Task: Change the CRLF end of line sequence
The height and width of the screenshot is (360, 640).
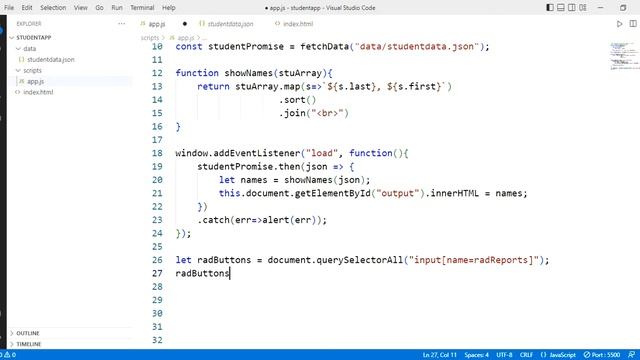Action: tap(526, 355)
